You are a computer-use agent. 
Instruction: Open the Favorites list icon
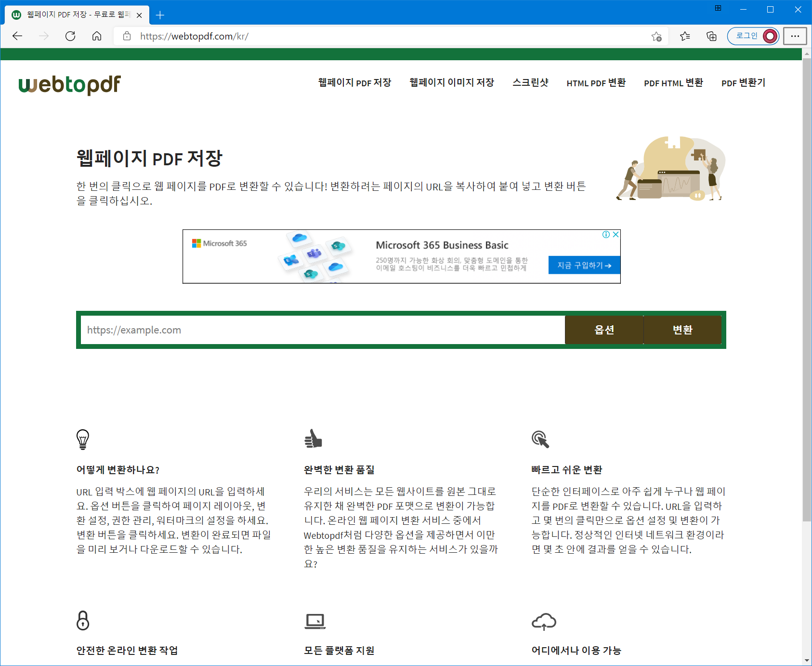(x=685, y=36)
